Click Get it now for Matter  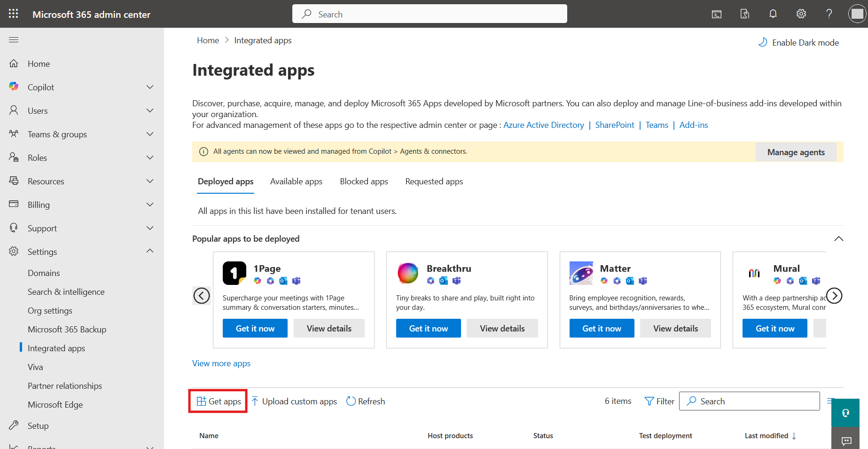[602, 328]
